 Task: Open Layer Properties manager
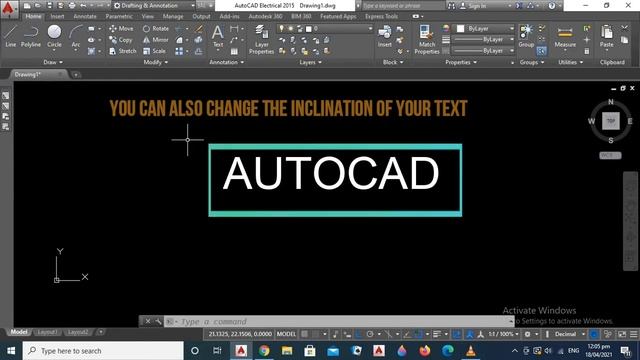pos(261,39)
